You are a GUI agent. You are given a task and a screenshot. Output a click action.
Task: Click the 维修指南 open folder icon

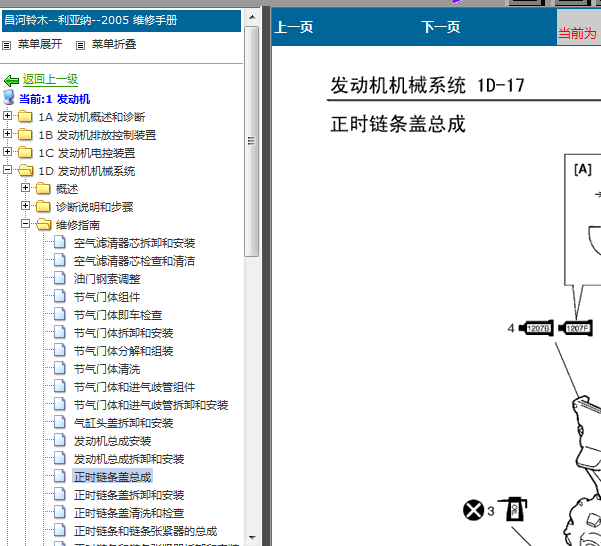(x=43, y=224)
